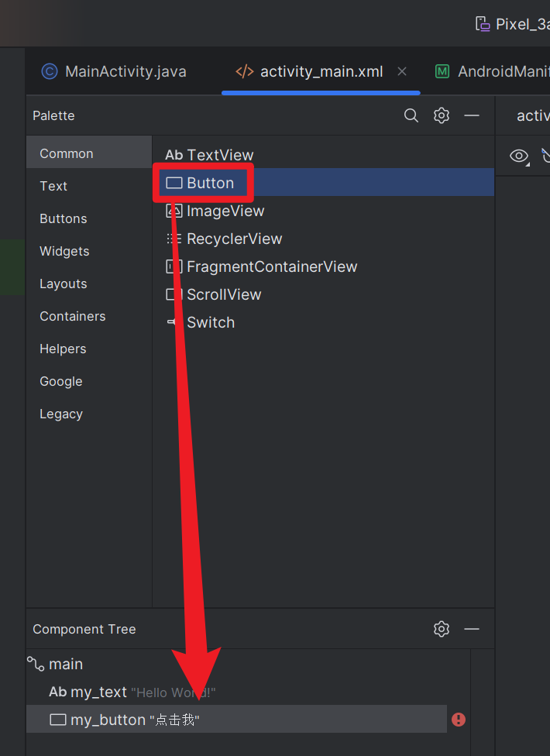Click red error icon beside my_button
This screenshot has width=550, height=756.
point(459,720)
